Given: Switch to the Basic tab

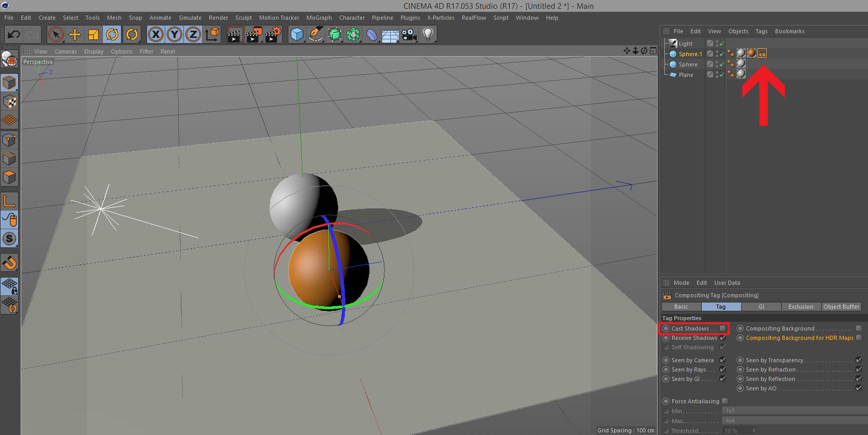Looking at the screenshot, I should click(681, 307).
